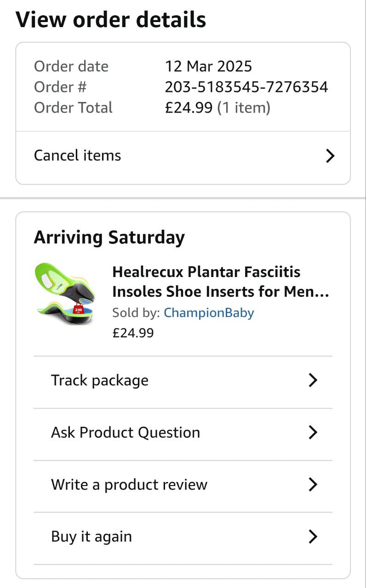Viewport: 366px width, 588px height.
Task: Choose the Track package option text
Action: (100, 380)
